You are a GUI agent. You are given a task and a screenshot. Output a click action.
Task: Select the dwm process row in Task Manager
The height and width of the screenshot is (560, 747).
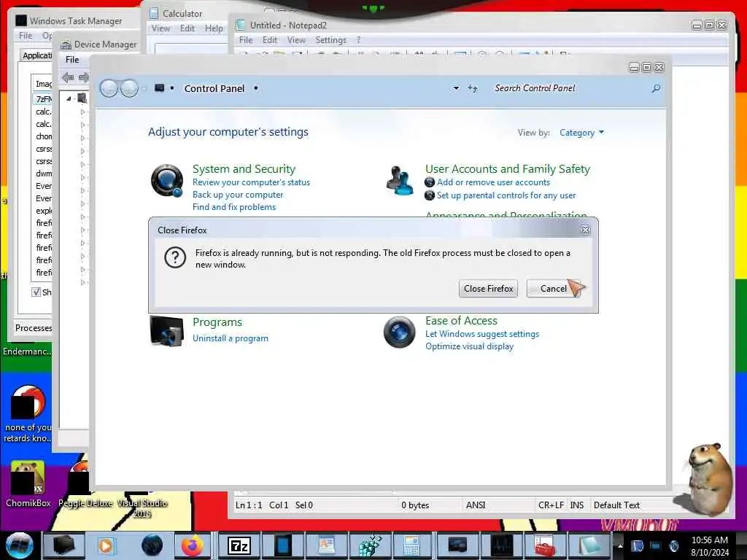pyautogui.click(x=43, y=174)
